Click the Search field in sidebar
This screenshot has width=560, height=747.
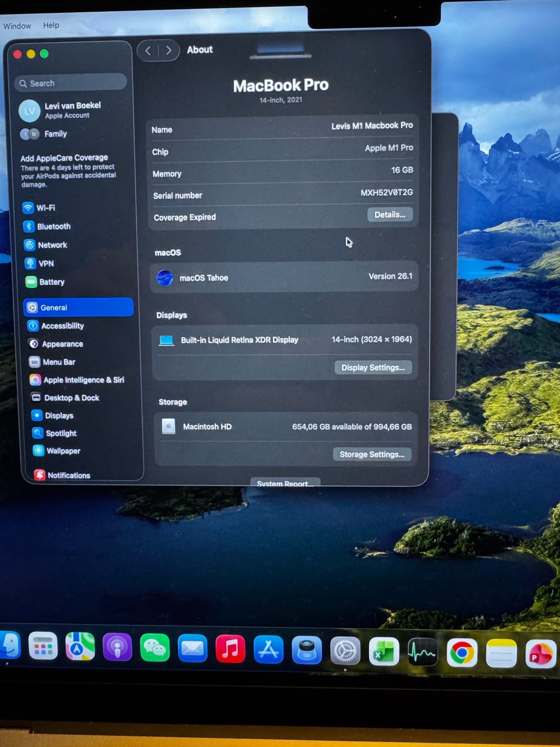(71, 83)
